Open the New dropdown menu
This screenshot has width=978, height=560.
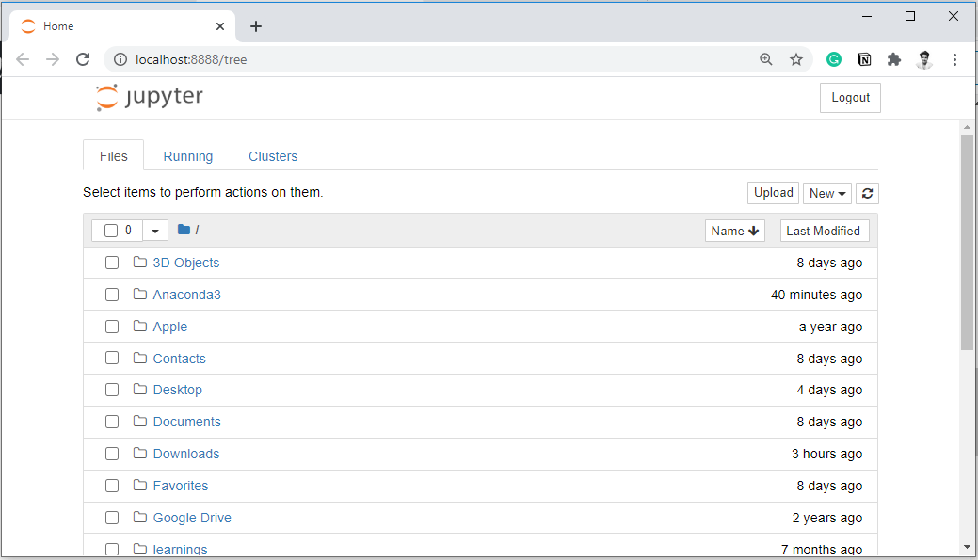click(827, 193)
